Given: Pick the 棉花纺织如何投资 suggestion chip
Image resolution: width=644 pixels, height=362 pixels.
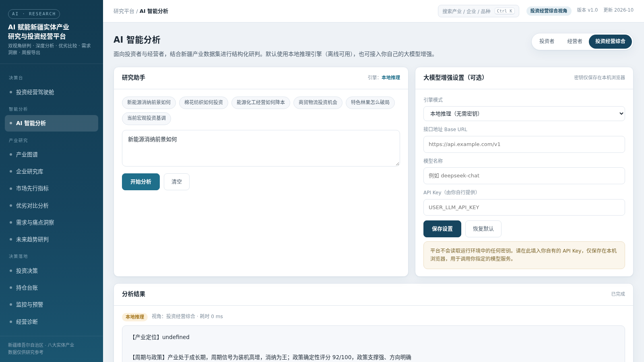Looking at the screenshot, I should tap(204, 103).
